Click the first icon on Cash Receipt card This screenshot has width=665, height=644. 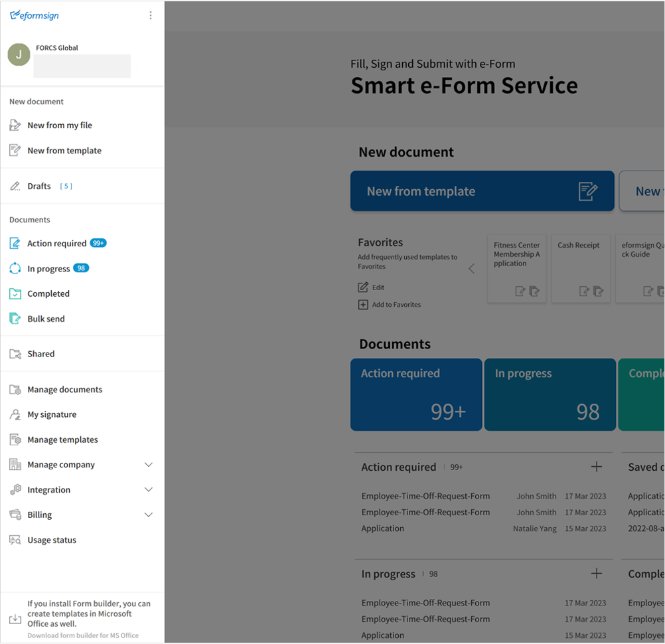click(x=584, y=291)
